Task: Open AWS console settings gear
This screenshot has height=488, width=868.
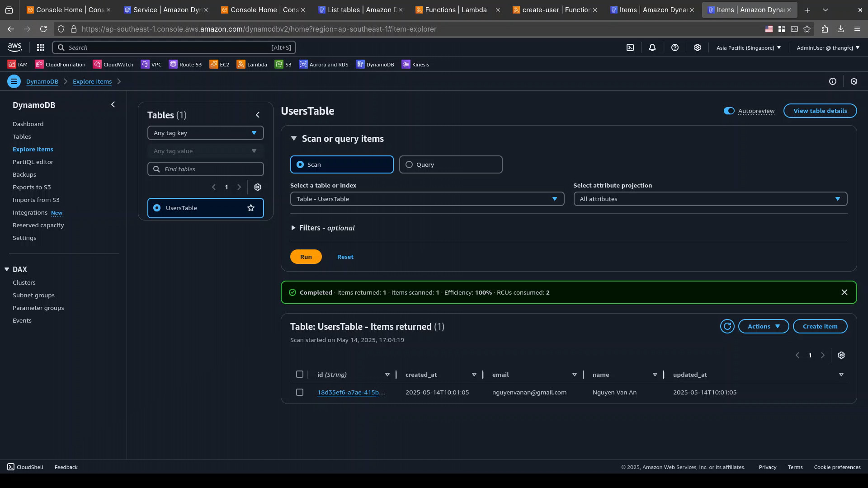Action: [x=698, y=47]
